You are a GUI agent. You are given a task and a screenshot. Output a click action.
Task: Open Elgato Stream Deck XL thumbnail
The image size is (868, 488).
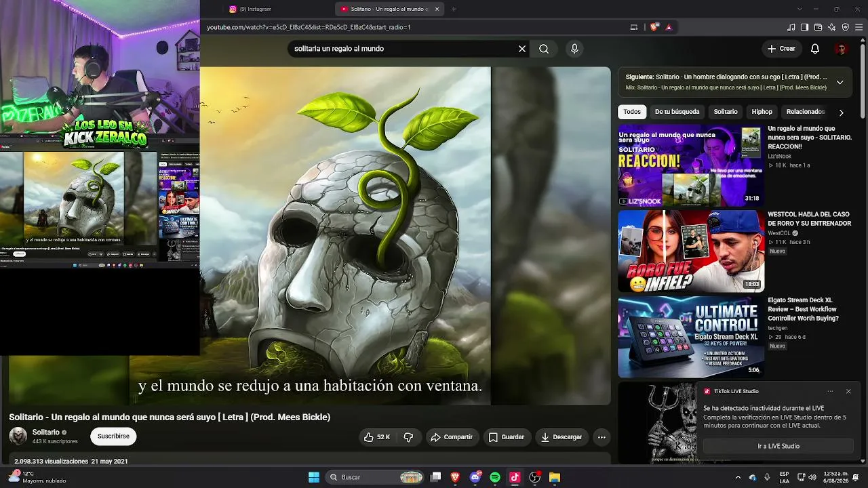coord(690,337)
